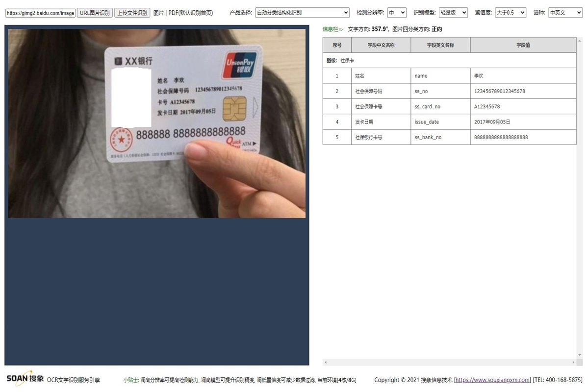Select the 图片 recognition mode
The width and height of the screenshot is (588, 392).
(x=158, y=13)
